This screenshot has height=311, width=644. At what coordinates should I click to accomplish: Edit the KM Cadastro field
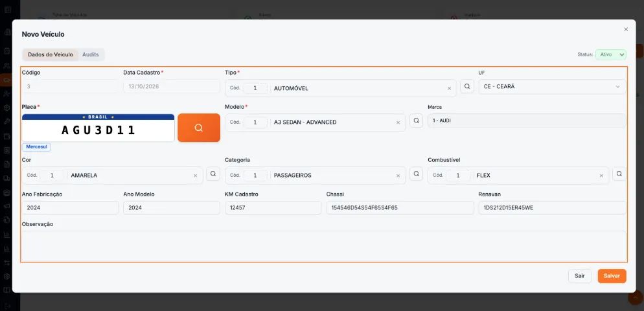coord(273,208)
